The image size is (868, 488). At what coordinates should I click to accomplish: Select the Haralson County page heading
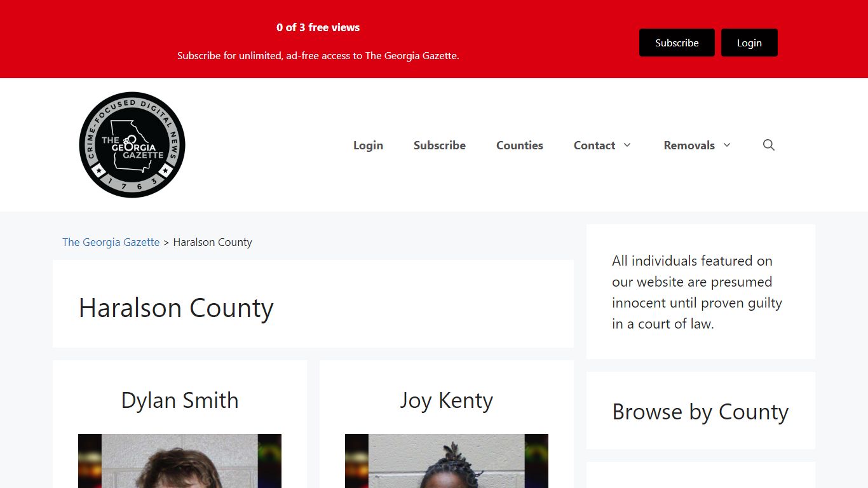[x=176, y=308]
